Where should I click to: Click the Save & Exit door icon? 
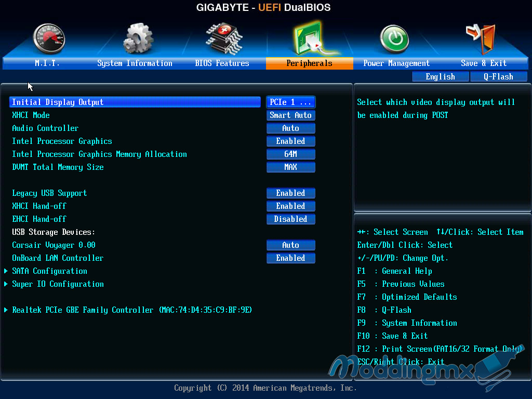(x=482, y=39)
